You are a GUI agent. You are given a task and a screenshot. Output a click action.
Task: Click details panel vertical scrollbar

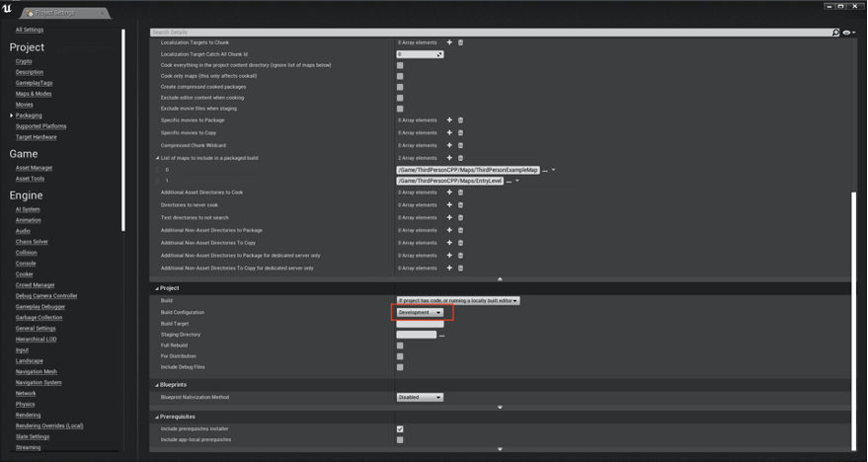coord(853,321)
